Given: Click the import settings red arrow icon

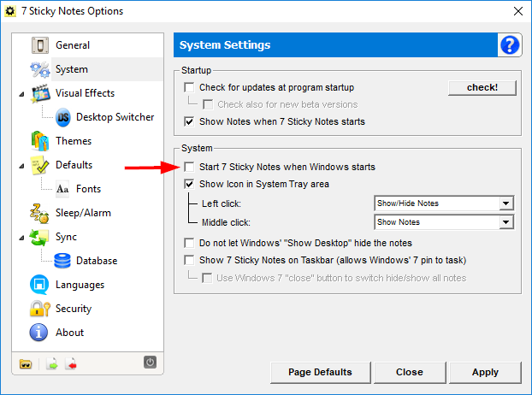Looking at the screenshot, I should point(71,364).
